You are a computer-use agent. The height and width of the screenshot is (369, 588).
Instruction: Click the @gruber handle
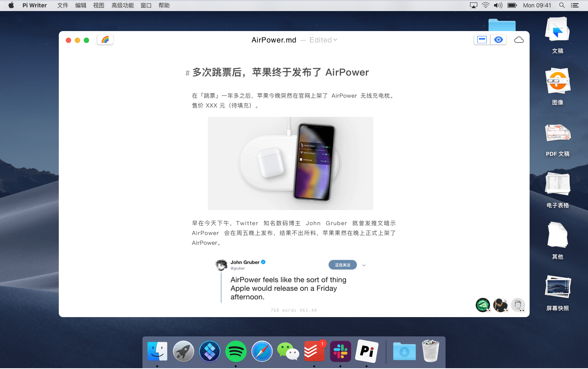238,268
